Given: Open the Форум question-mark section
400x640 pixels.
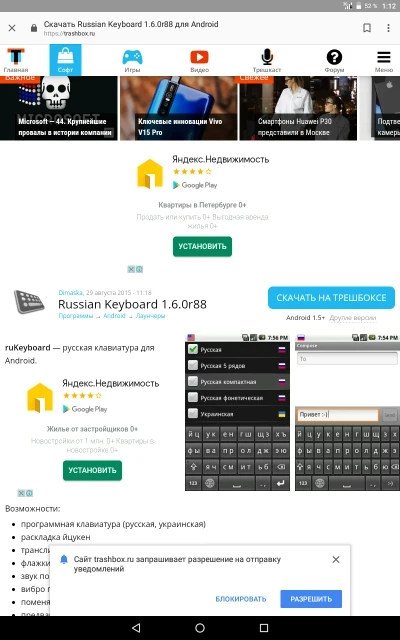Looking at the screenshot, I should pyautogui.click(x=334, y=60).
